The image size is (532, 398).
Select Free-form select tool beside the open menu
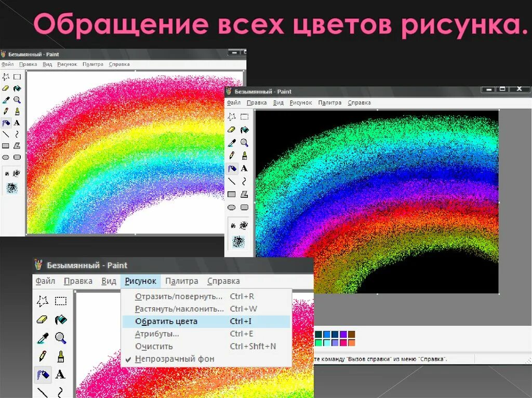point(43,300)
